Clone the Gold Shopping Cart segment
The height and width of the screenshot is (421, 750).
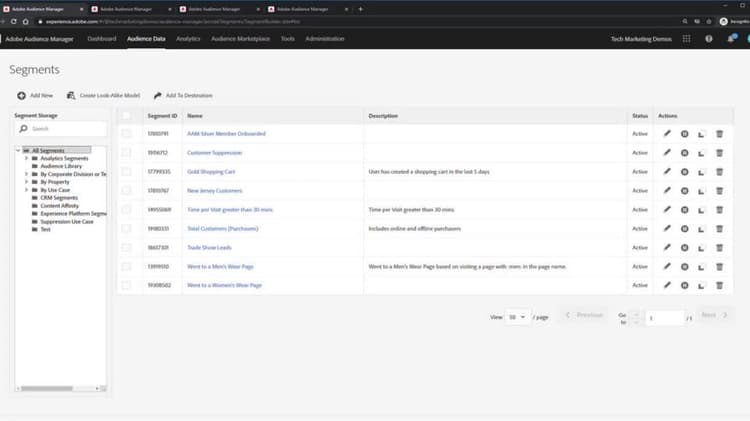701,172
